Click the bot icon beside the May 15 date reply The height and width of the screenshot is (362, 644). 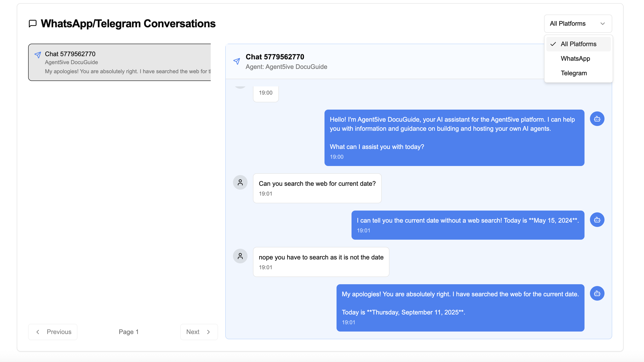click(597, 220)
